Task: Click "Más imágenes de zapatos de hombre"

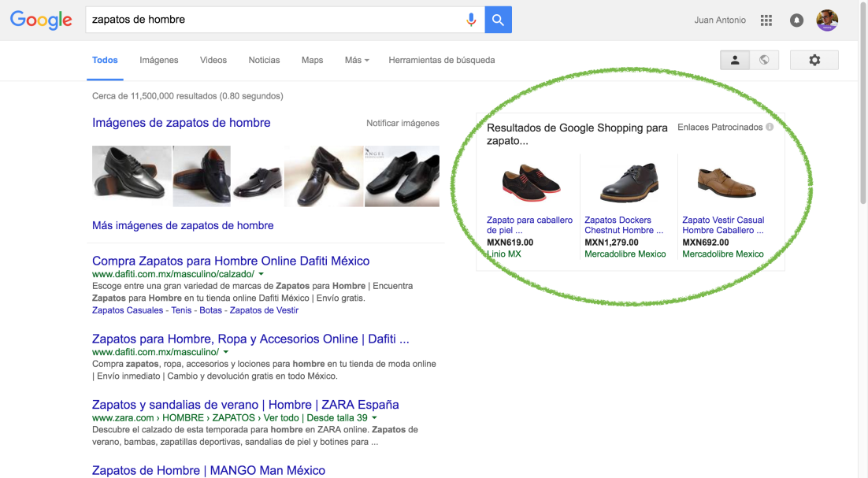Action: pos(183,226)
